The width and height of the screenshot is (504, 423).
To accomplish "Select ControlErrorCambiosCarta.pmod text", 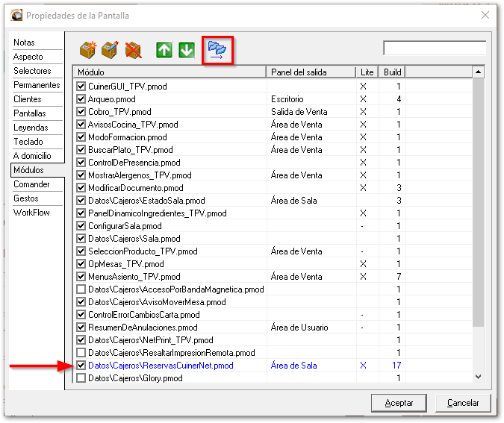I will coord(144,314).
